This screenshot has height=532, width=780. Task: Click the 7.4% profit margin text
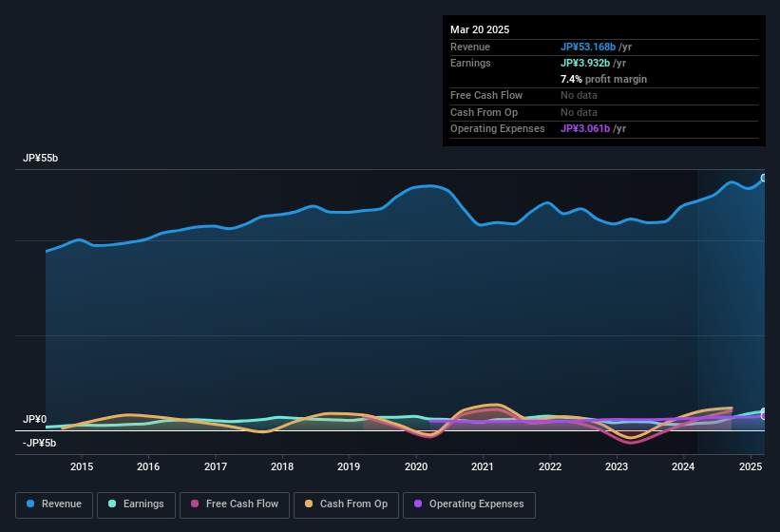(x=603, y=79)
